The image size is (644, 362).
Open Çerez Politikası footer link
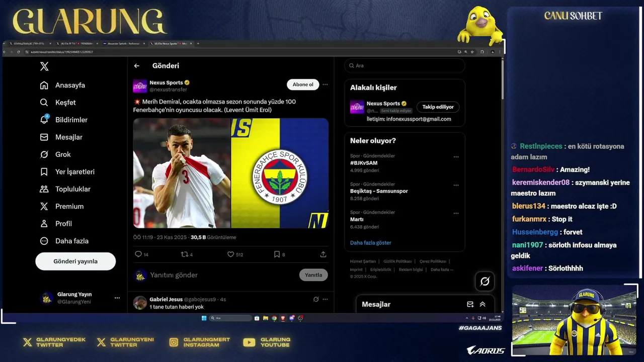433,261
